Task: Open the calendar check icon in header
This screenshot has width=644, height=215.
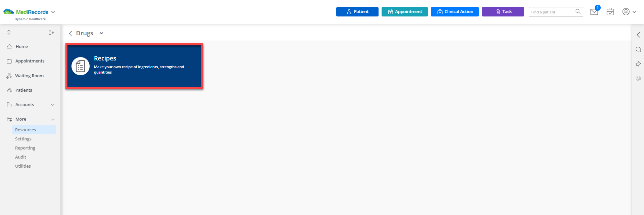Action: 610,12
